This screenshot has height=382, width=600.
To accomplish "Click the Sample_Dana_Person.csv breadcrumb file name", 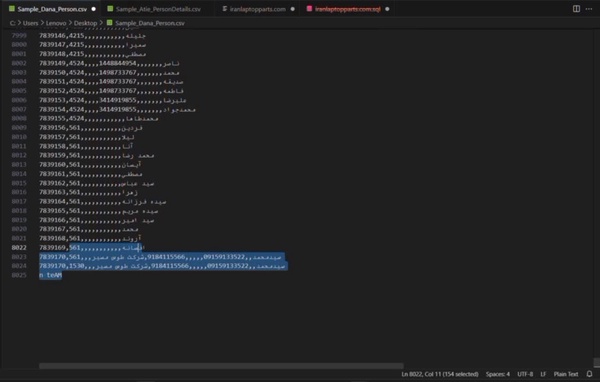I will click(150, 23).
